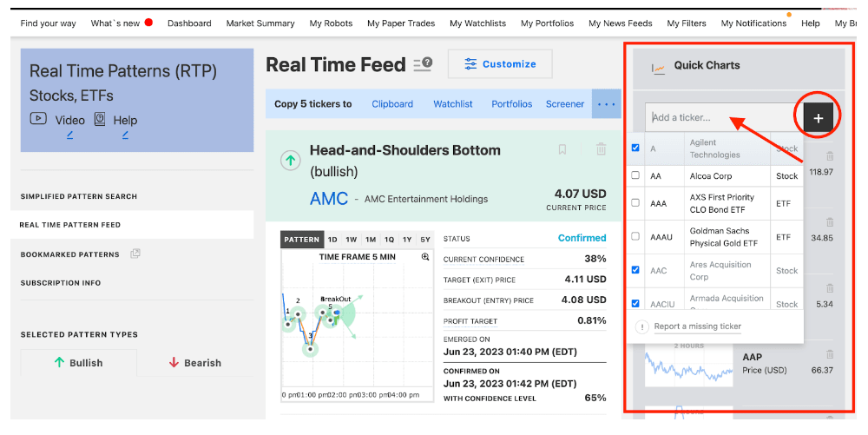Toggle the Bearish pattern type
Screen dimensions: 868x435
194,363
